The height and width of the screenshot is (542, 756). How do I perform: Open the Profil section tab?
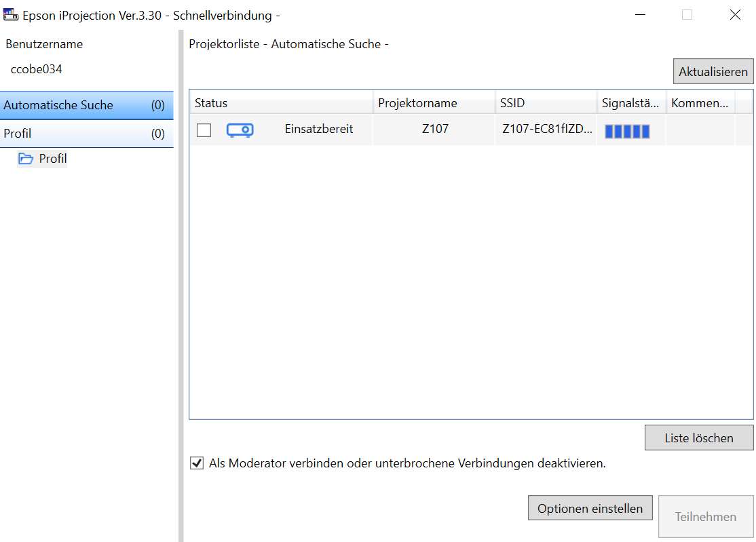(87, 134)
